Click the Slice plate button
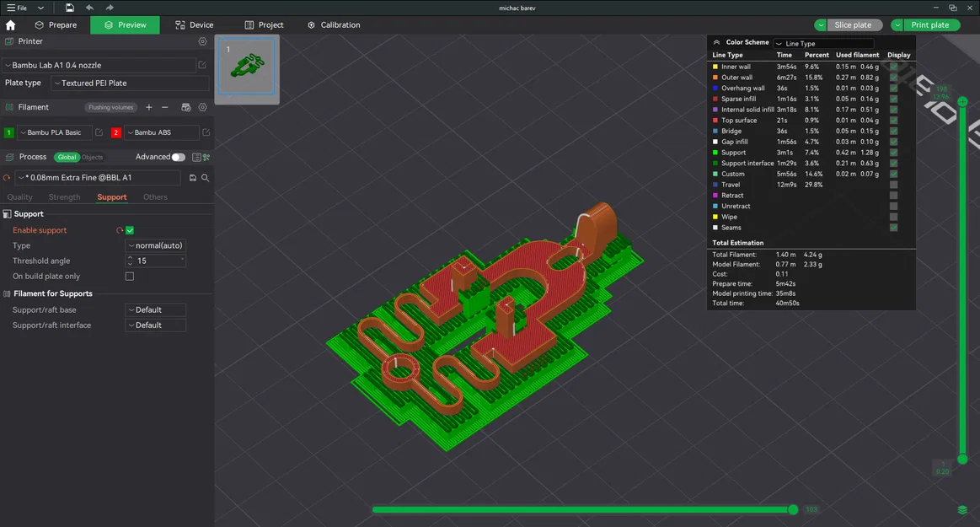Screen dimensions: 980x527 (x=854, y=25)
